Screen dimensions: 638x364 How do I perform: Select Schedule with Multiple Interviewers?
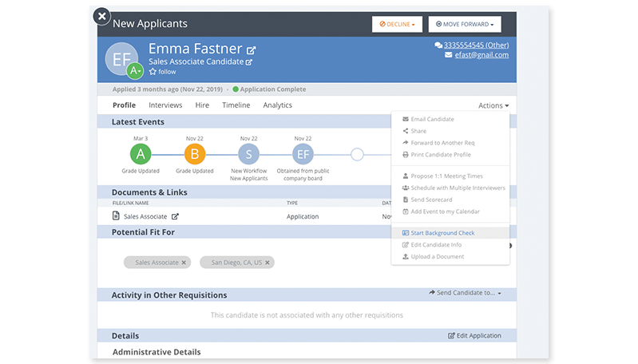[450, 188]
